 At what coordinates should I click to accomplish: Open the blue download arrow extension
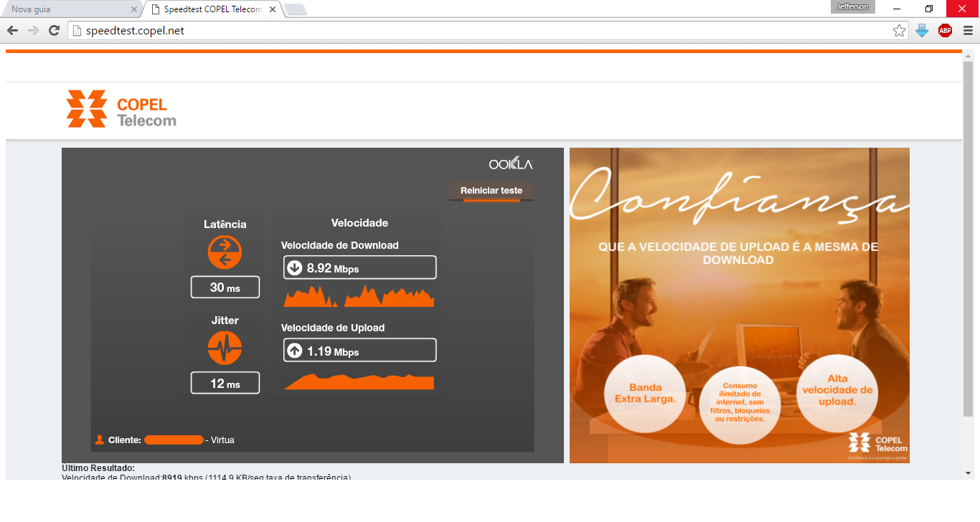point(923,30)
